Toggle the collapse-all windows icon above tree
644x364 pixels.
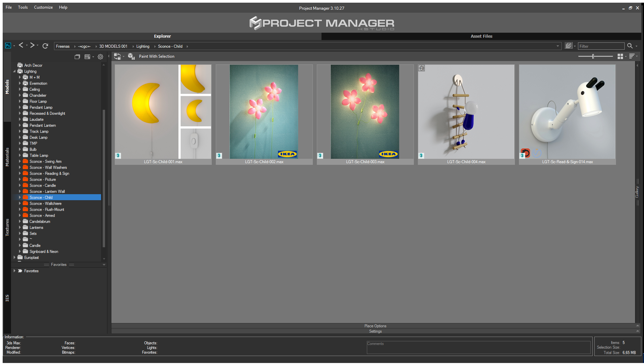click(77, 57)
